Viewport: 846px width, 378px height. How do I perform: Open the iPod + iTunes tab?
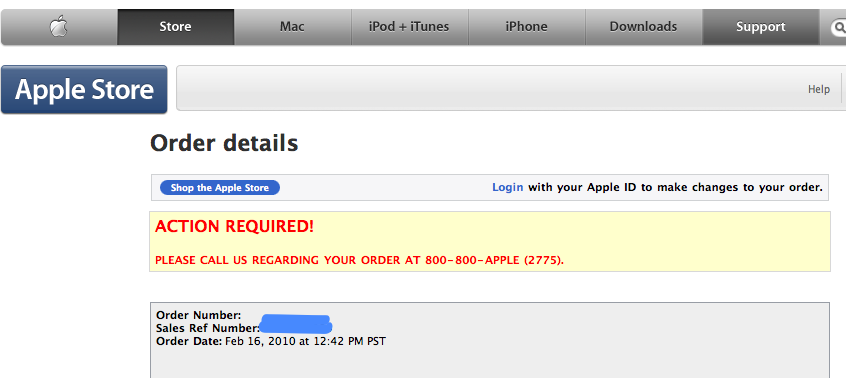pyautogui.click(x=409, y=26)
